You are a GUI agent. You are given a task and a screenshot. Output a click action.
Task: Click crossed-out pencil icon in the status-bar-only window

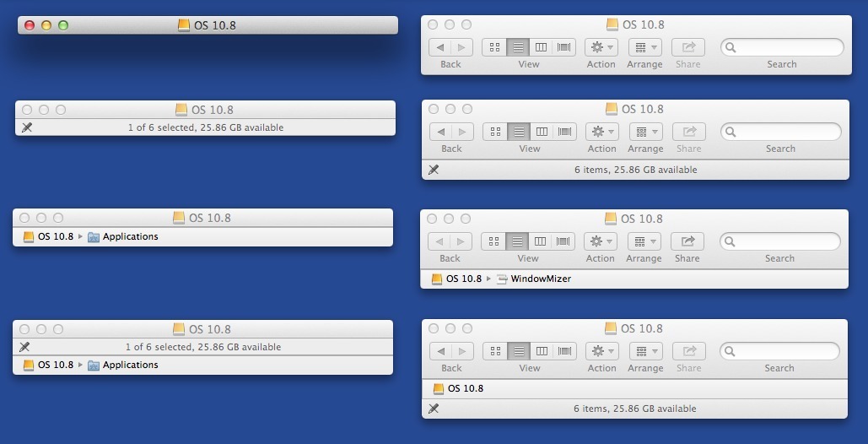coord(26,127)
